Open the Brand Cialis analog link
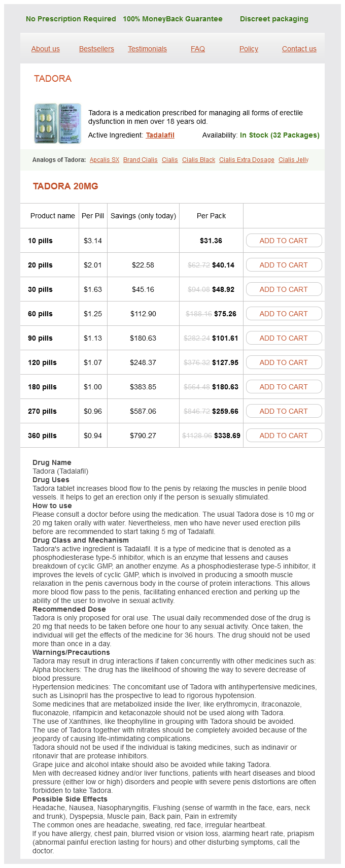This screenshot has width=345, height=868. [x=141, y=160]
